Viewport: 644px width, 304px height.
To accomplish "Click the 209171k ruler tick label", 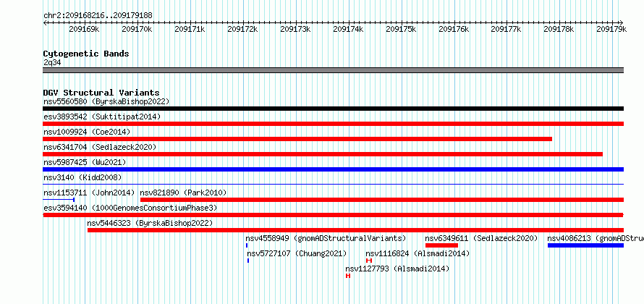I will coord(190,29).
